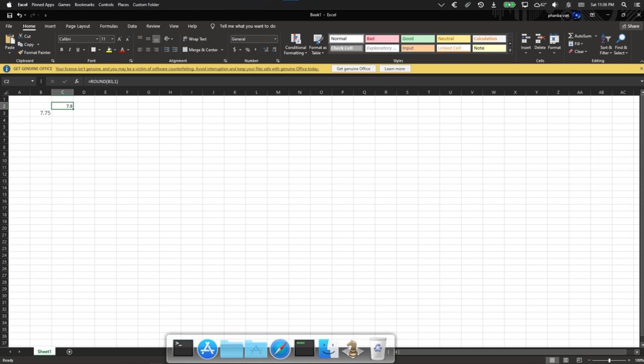Decrease indent in Alignment group
This screenshot has height=364, width=644.
tap(166, 50)
